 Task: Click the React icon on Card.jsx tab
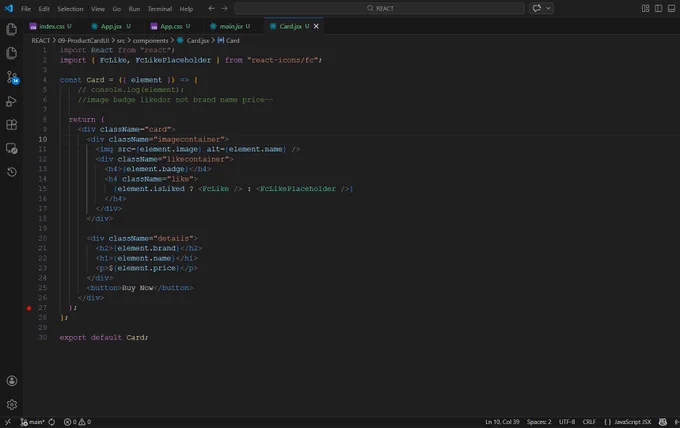pos(273,26)
